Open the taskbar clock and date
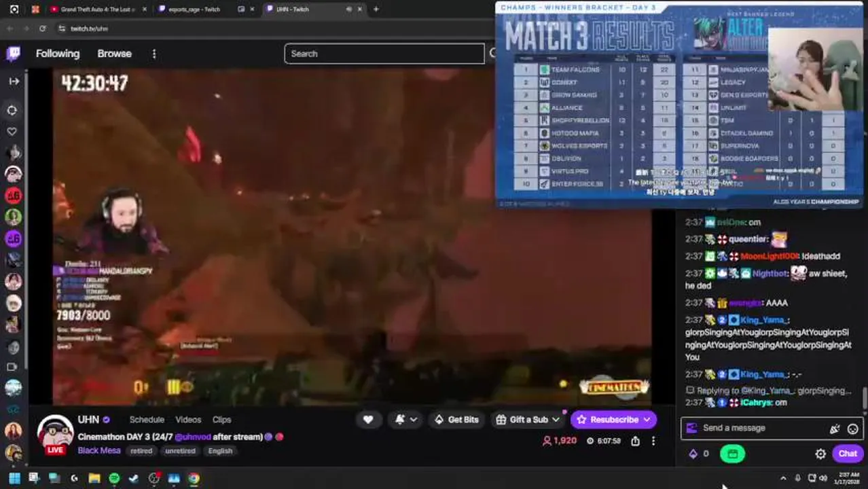 (848, 478)
